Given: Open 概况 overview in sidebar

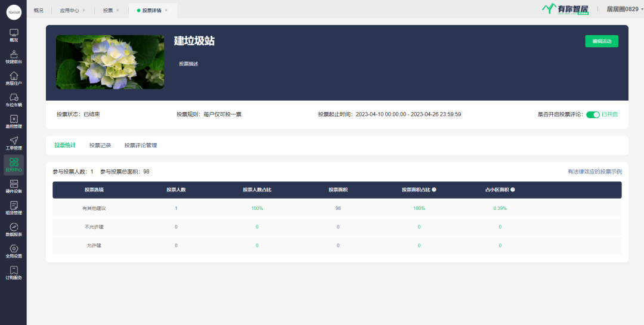Looking at the screenshot, I should (13, 35).
